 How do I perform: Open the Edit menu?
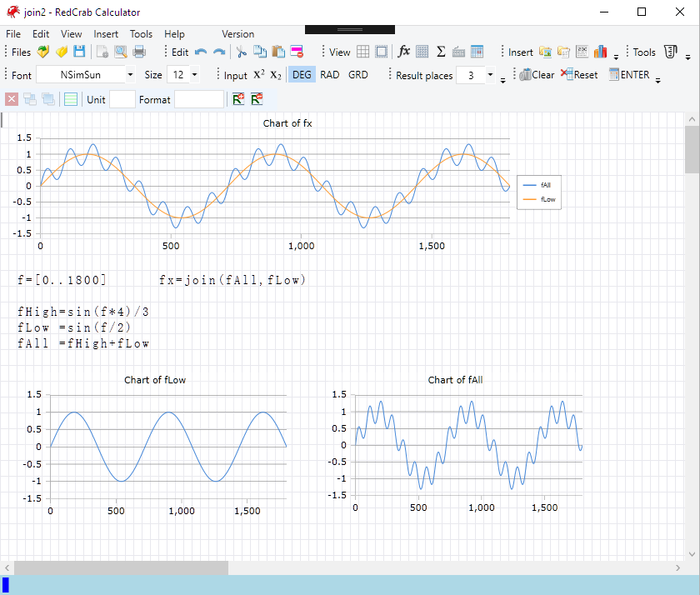tap(41, 34)
